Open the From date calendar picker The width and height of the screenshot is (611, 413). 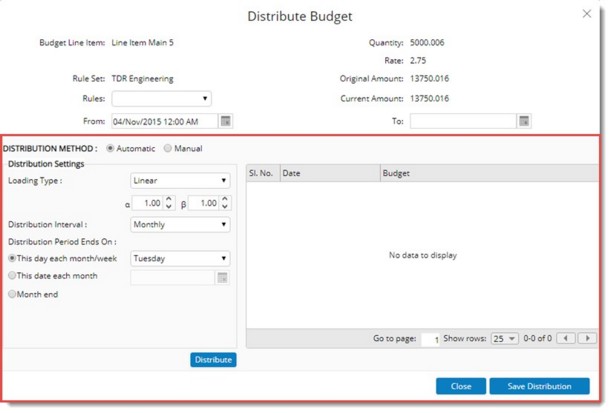pyautogui.click(x=226, y=121)
